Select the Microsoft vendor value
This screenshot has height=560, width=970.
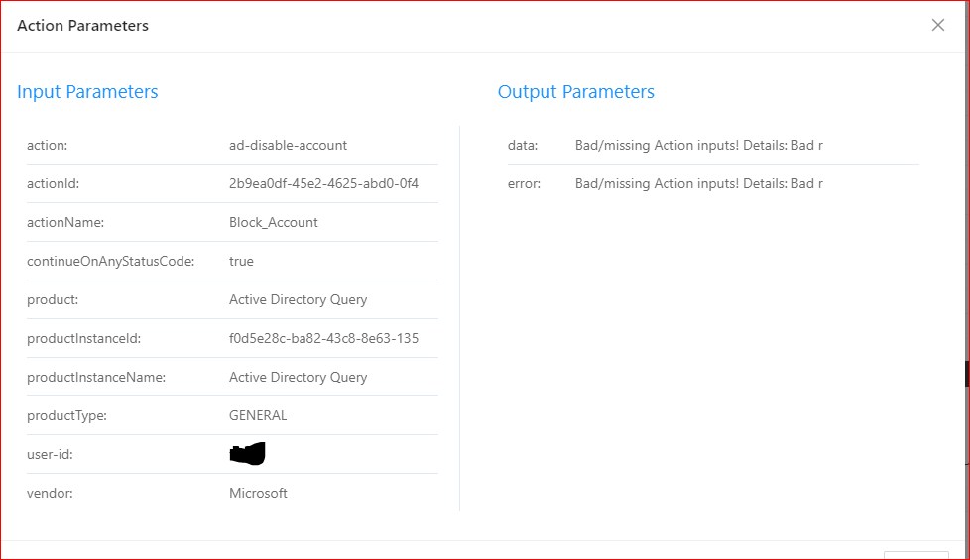click(x=258, y=493)
